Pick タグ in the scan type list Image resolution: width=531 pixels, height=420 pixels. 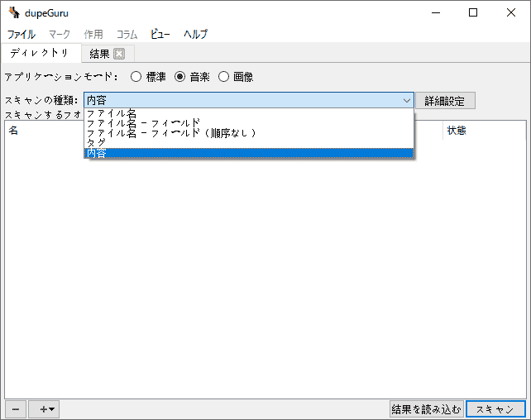[96, 143]
